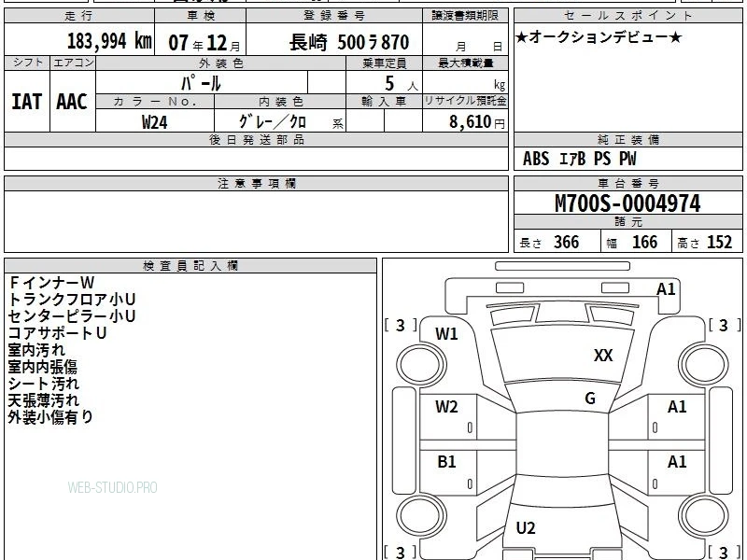Click the U2 mark near the trunk

[x=526, y=527]
